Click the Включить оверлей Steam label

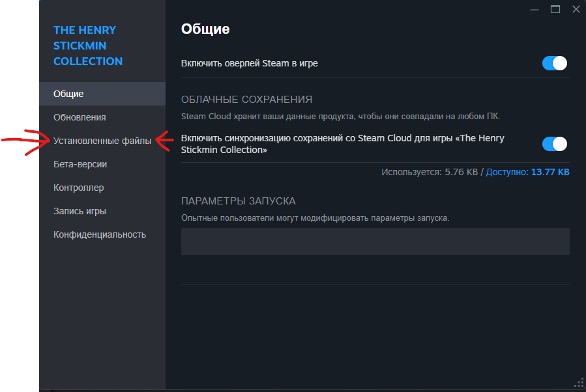pyautogui.click(x=249, y=63)
